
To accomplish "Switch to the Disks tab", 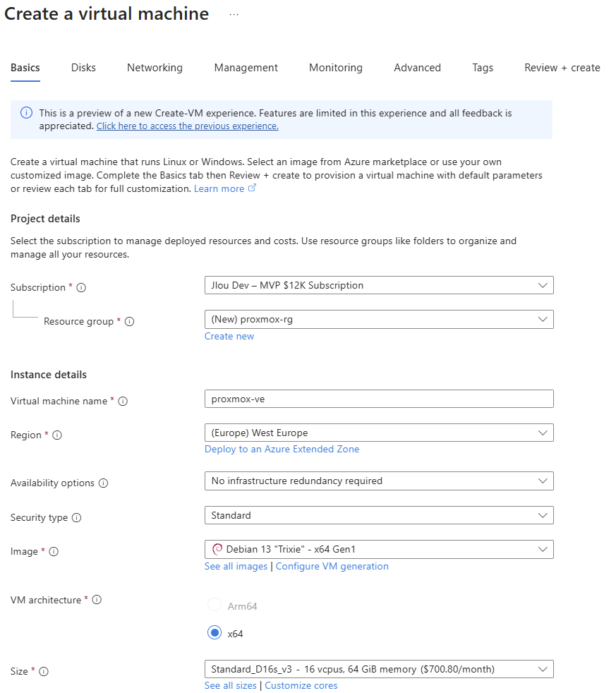I will (83, 68).
